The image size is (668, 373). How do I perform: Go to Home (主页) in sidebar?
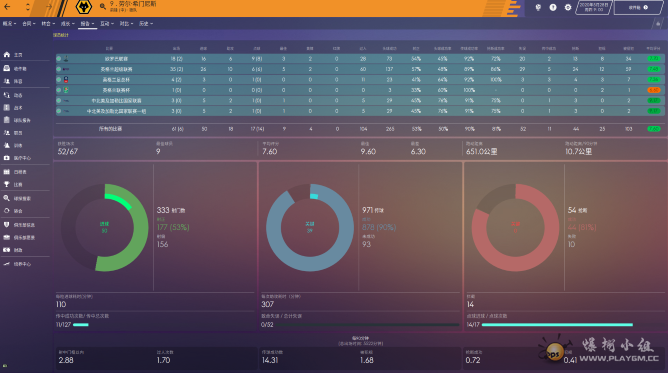click(13, 55)
